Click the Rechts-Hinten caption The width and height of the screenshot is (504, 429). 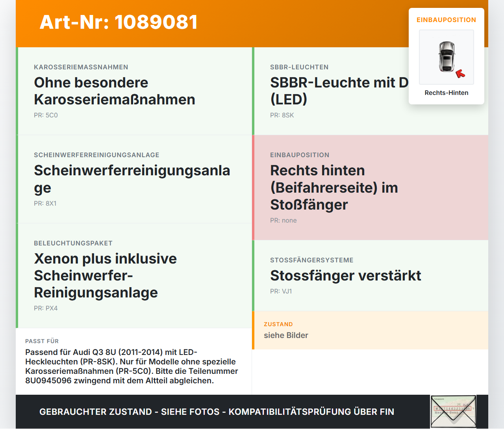447,93
